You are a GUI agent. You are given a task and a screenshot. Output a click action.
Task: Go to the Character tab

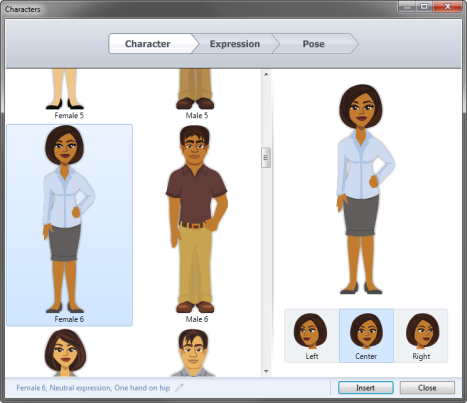[148, 44]
